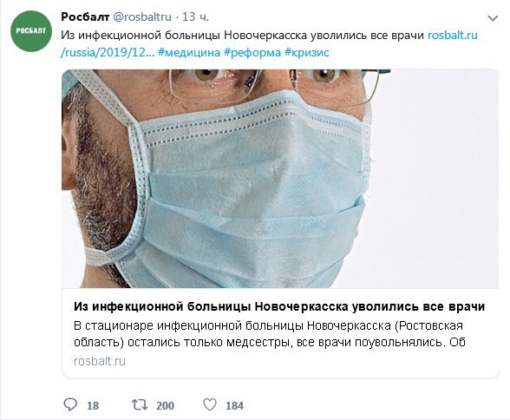Open the @rosbaltru handle link
This screenshot has height=420, width=510.
(x=142, y=16)
